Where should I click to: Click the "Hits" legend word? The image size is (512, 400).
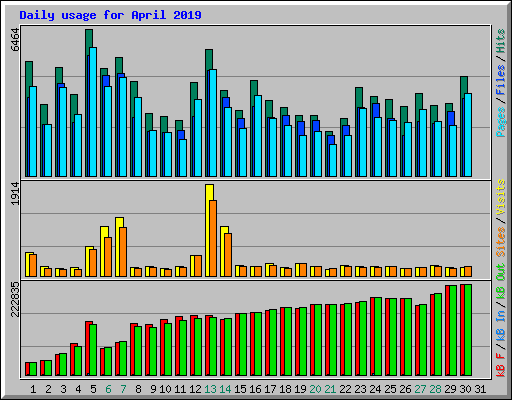[x=501, y=41]
